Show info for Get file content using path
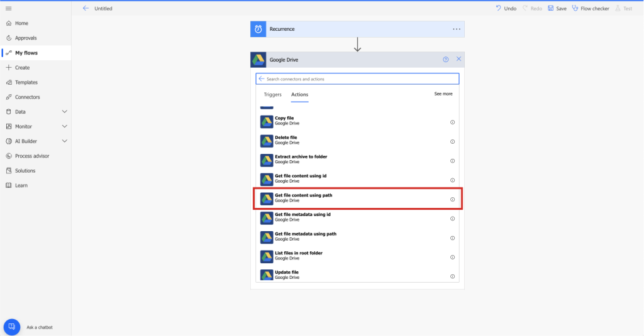This screenshot has height=336, width=644. 452,199
